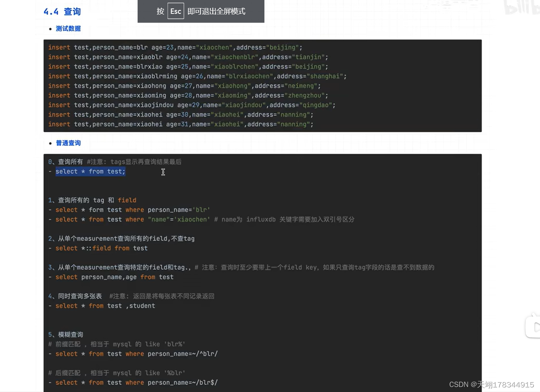
Task: Click the '1、查询所有的 tag 和 field' line
Action: tap(92, 200)
